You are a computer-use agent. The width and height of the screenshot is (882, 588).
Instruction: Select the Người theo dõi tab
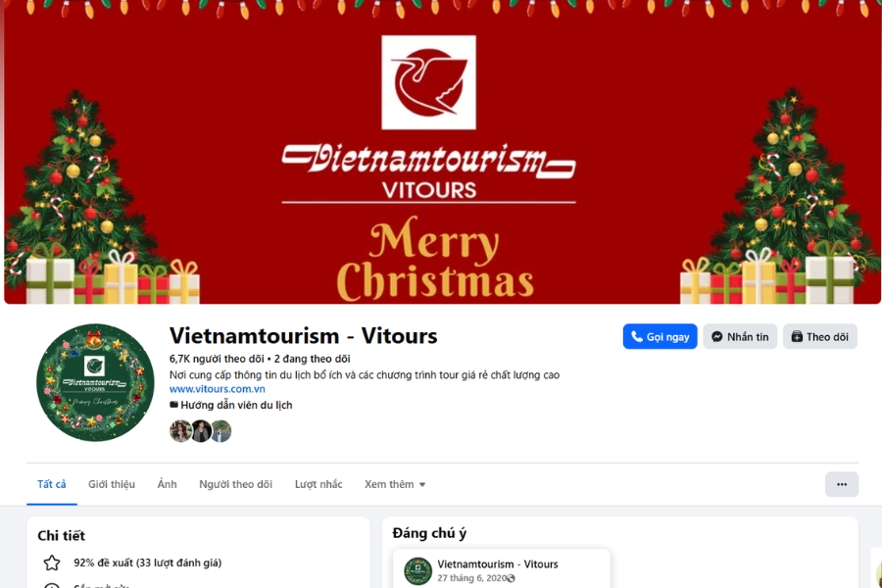point(235,484)
